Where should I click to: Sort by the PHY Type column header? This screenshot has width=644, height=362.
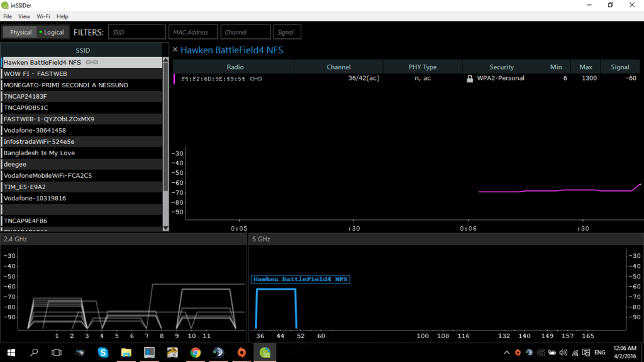(x=422, y=67)
